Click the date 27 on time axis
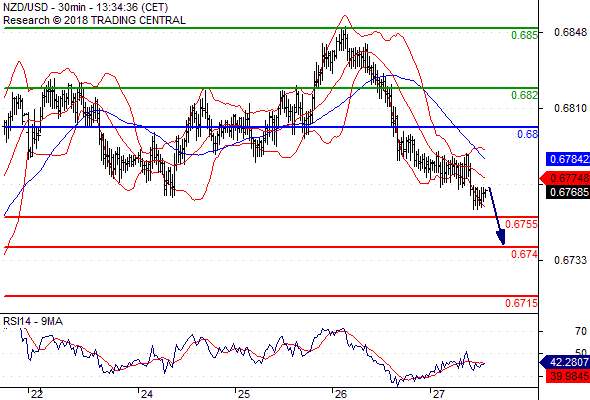The image size is (590, 400). pos(438,394)
